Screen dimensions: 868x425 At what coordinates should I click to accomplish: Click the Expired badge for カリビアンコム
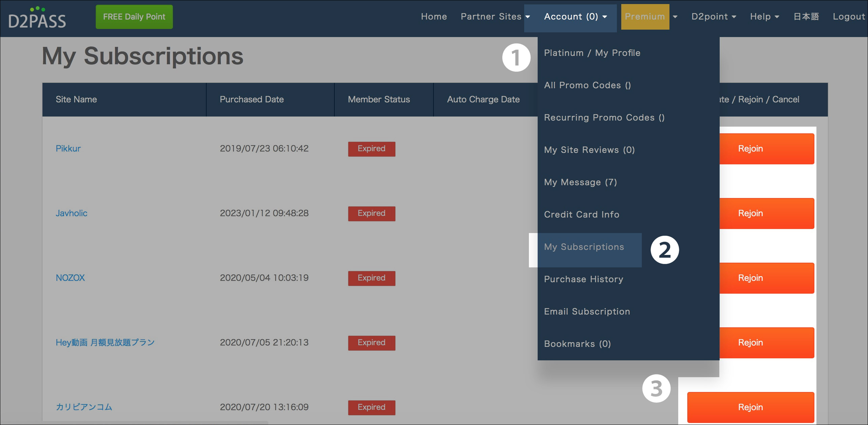pyautogui.click(x=371, y=407)
